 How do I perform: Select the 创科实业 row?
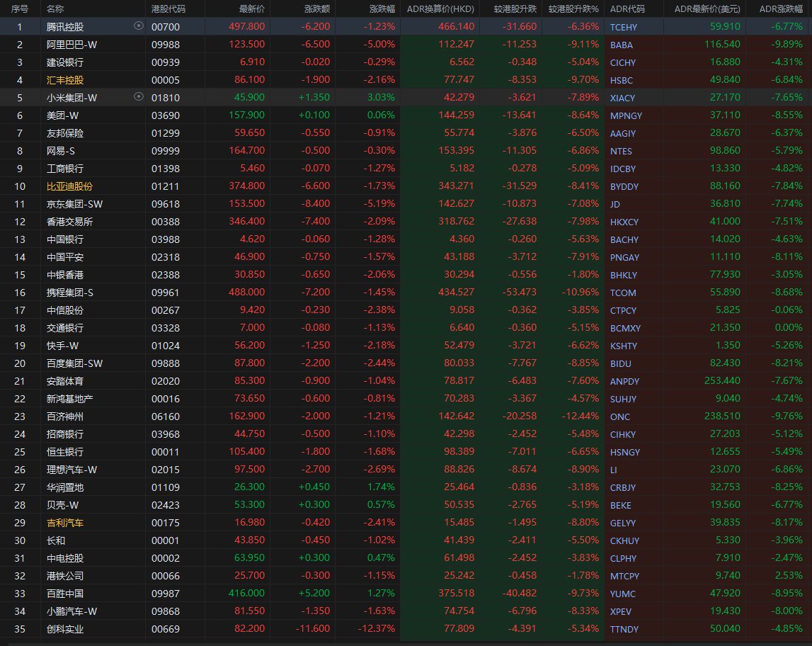64,628
